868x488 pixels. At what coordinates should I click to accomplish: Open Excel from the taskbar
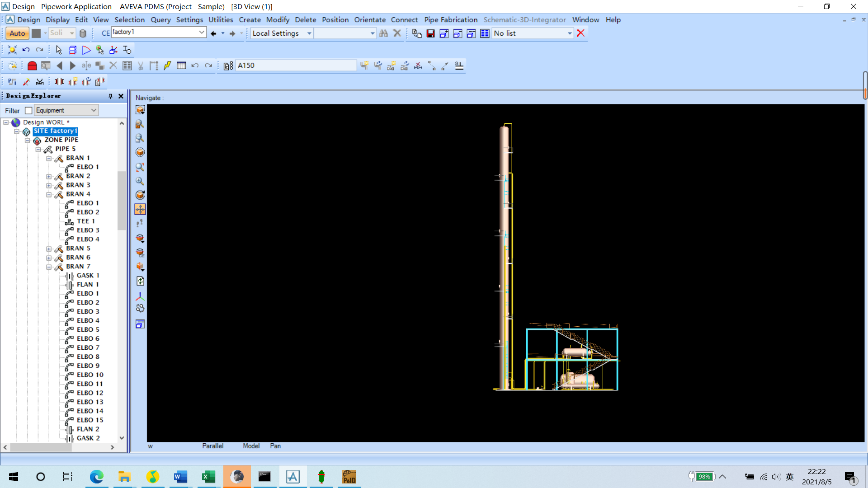(x=208, y=477)
